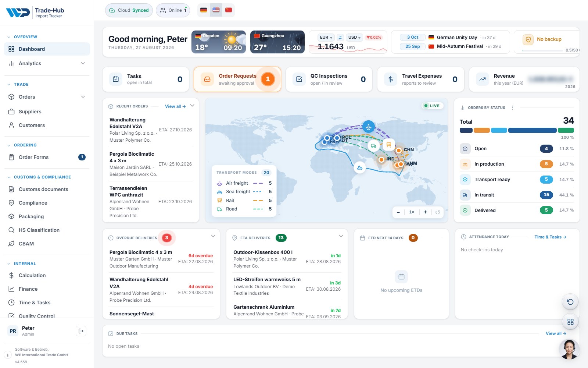This screenshot has width=588, height=368.
Task: Click the backup storage progress bar
Action: click(543, 50)
